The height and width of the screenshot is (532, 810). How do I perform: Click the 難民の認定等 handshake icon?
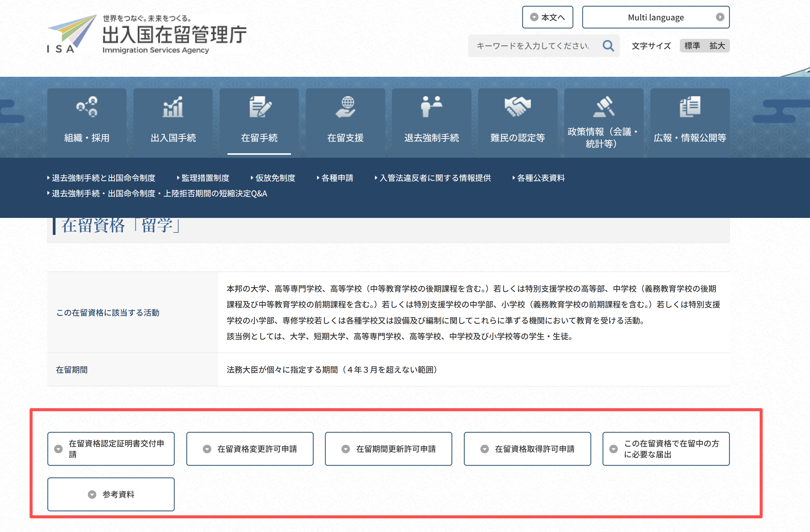point(517,107)
